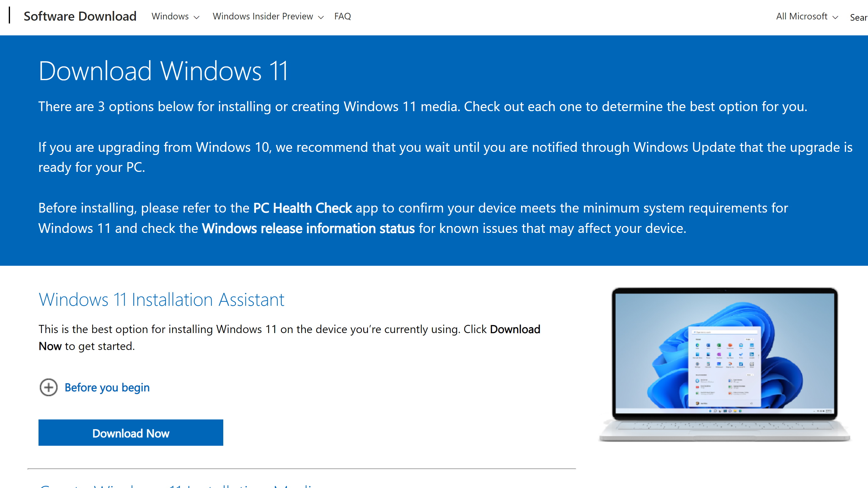
Task: Expand the All Microsoft dropdown
Action: click(807, 16)
